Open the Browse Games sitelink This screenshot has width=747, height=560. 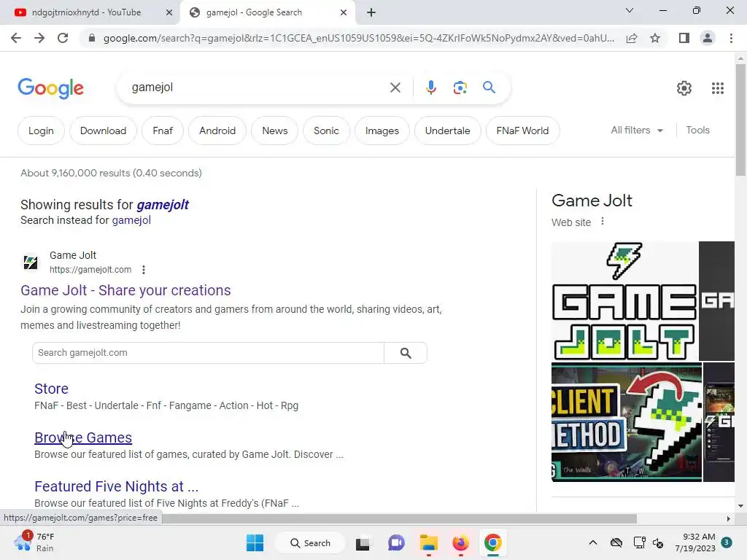coord(83,437)
